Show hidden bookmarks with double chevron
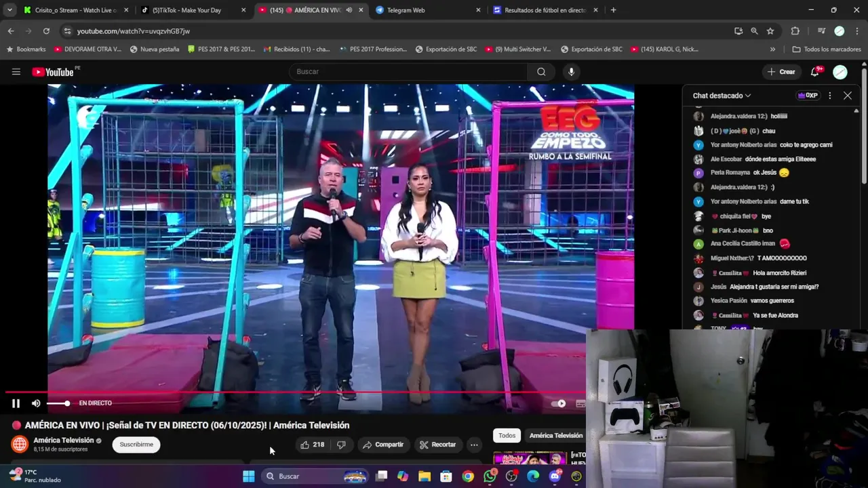 [772, 49]
